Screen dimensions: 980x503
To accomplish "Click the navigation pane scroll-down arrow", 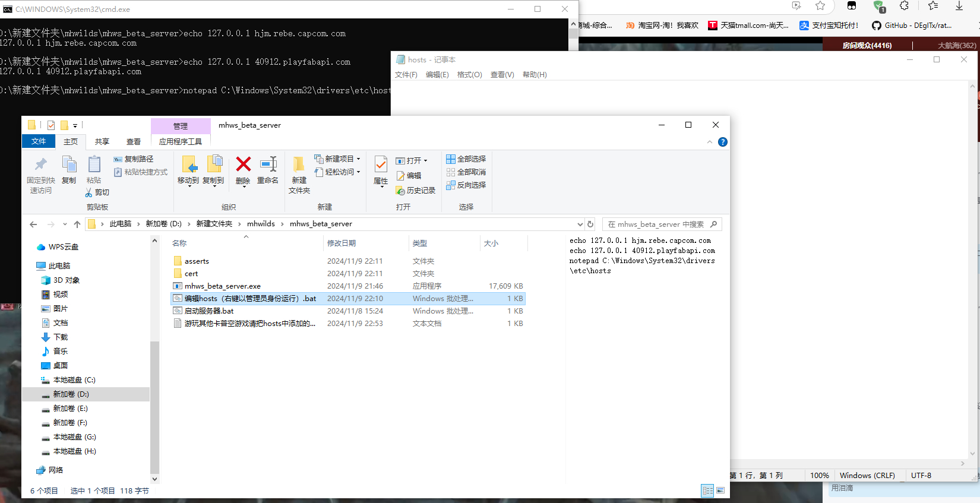I will [155, 479].
